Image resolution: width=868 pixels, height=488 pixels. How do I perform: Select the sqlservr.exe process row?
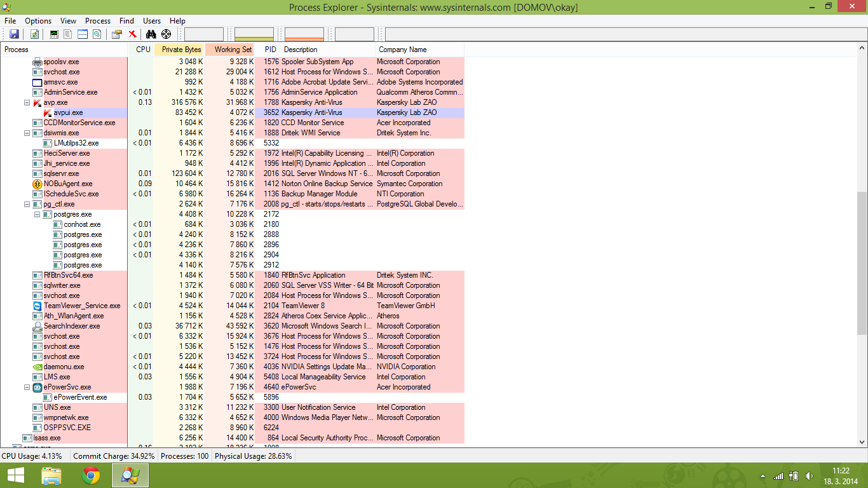tap(232, 173)
